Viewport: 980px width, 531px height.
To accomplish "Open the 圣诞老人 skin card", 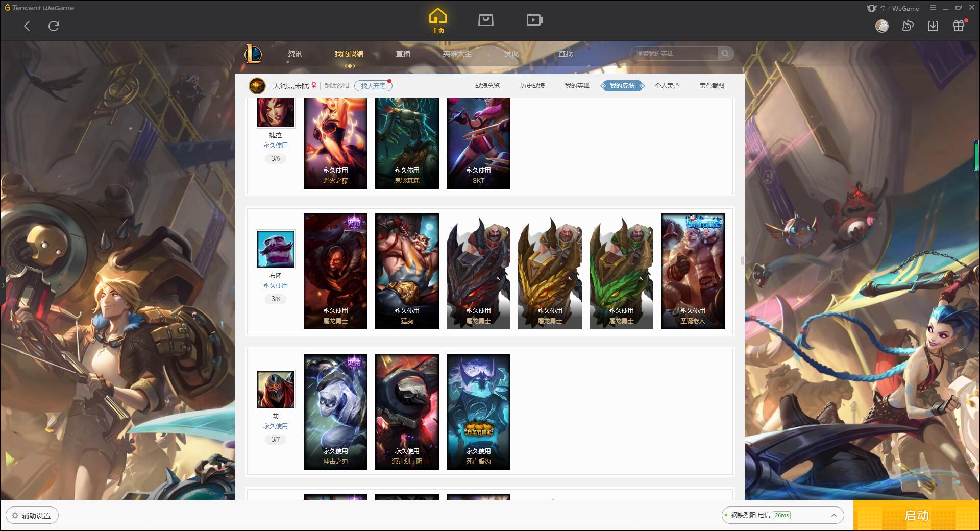I will [x=693, y=271].
